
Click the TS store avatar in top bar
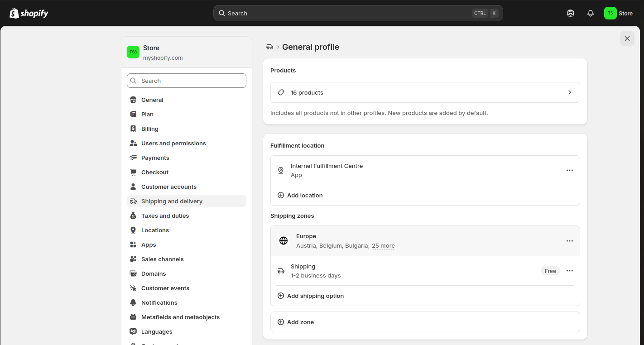point(610,13)
